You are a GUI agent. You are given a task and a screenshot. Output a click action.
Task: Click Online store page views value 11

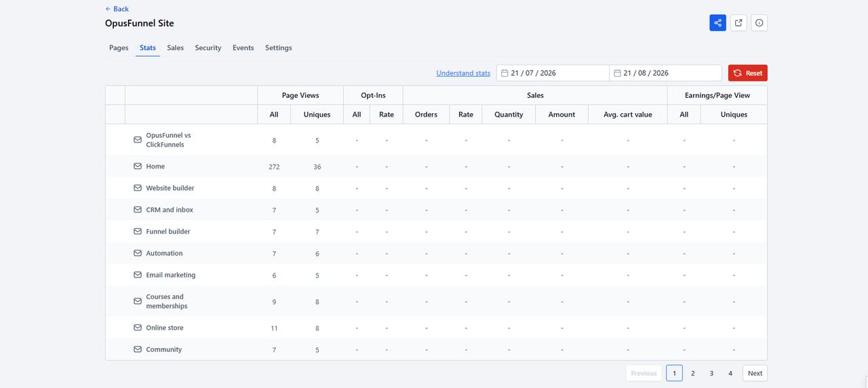[274, 328]
